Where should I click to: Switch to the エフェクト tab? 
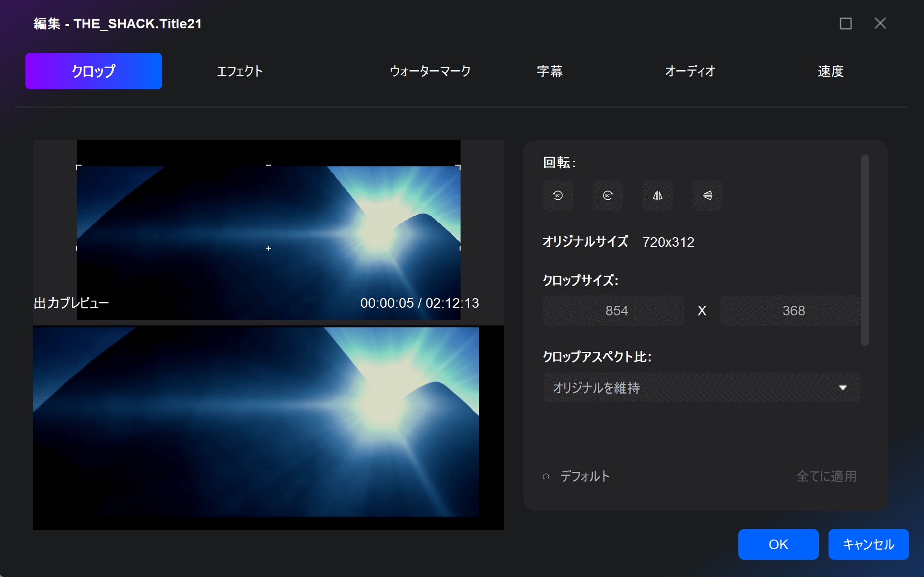(239, 71)
